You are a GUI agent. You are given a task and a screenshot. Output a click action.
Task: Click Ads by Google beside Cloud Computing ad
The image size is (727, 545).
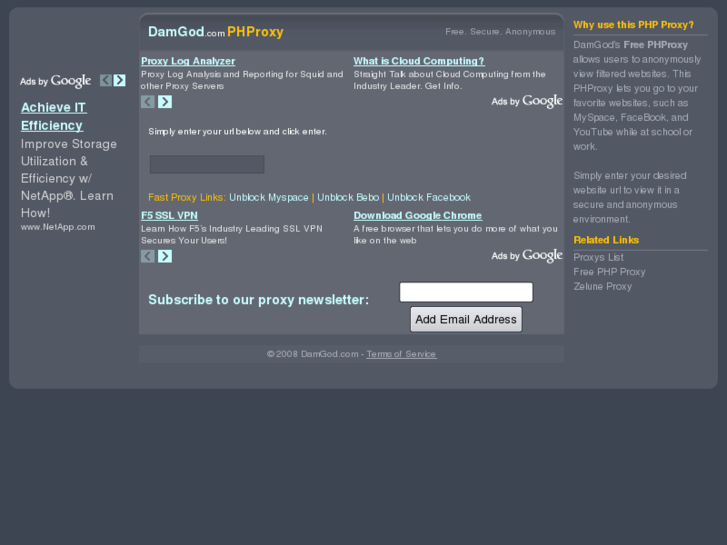point(527,101)
